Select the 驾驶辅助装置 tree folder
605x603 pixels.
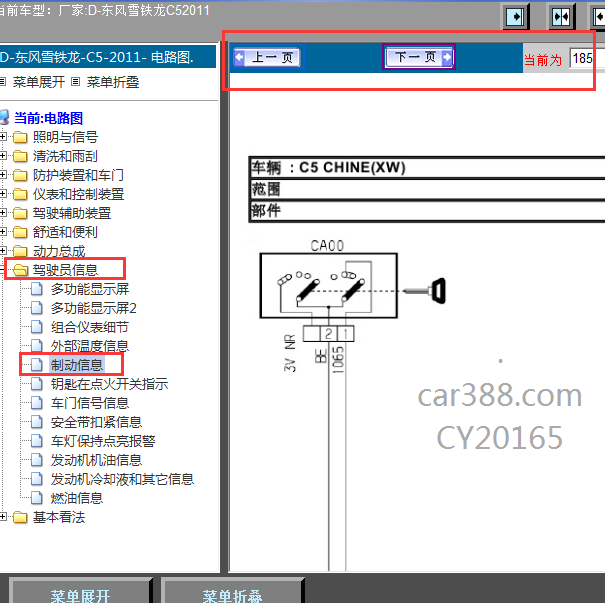[72, 213]
